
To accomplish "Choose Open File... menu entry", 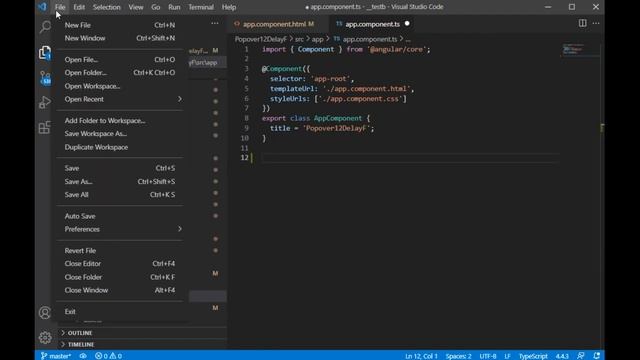I will coord(120,60).
